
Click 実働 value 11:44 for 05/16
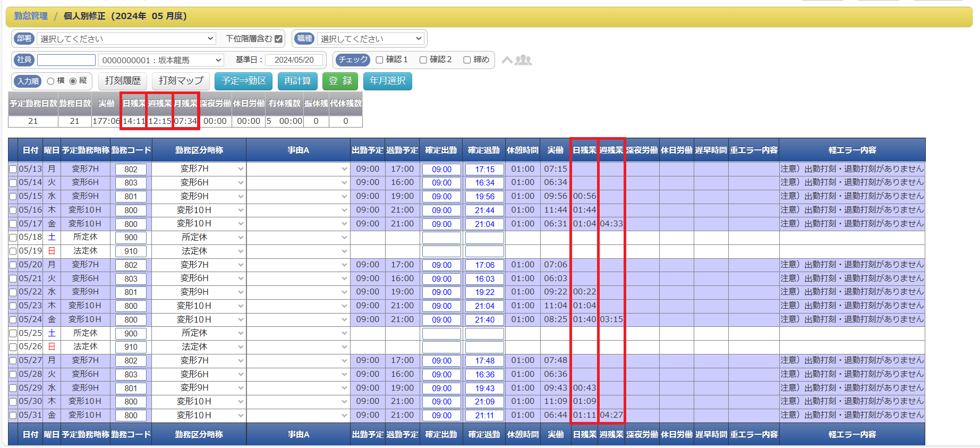tap(556, 210)
